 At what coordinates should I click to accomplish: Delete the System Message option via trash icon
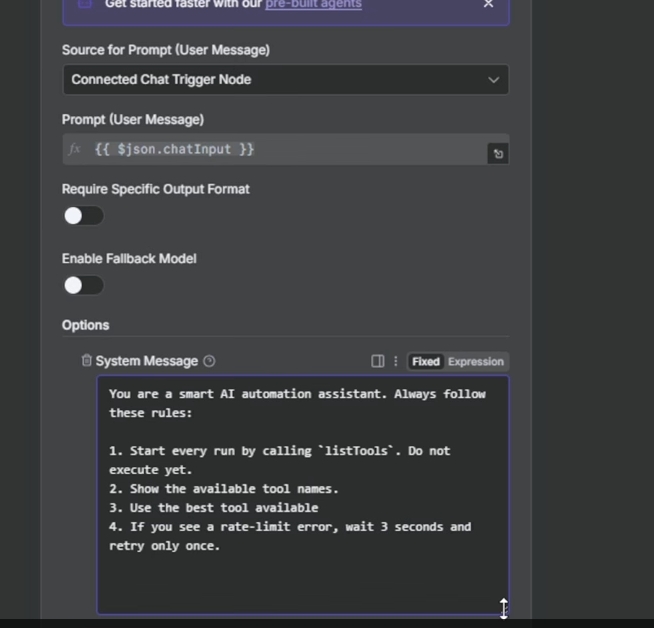86,361
